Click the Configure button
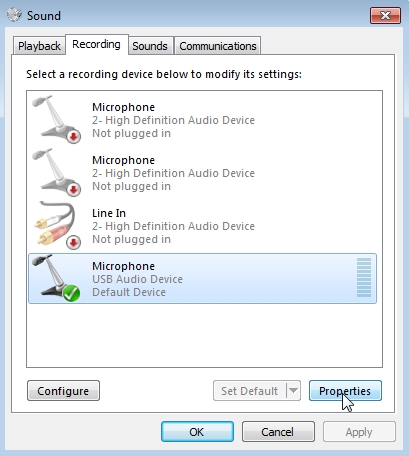Viewport: 409px width, 456px height. click(x=63, y=390)
